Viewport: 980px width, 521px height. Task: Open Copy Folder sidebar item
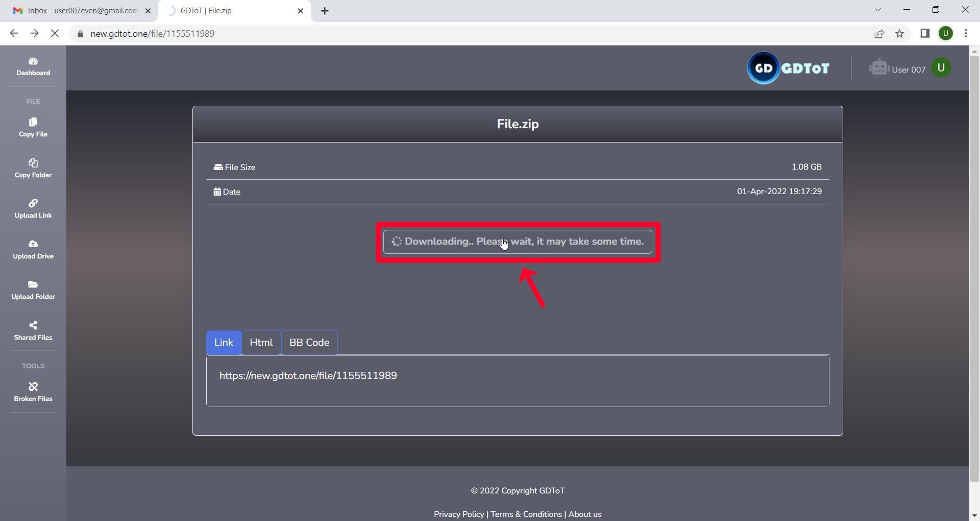(x=33, y=169)
